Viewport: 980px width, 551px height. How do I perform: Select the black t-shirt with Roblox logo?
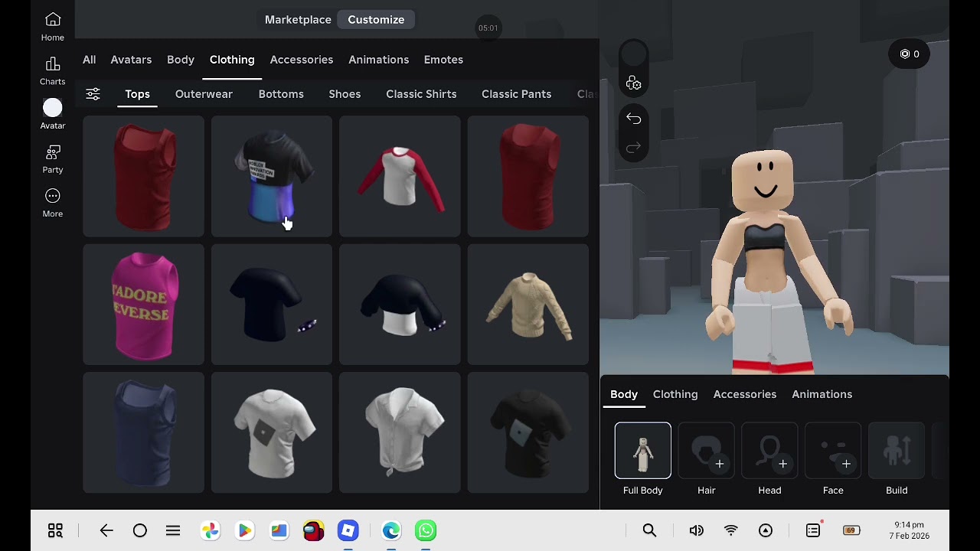tap(528, 432)
